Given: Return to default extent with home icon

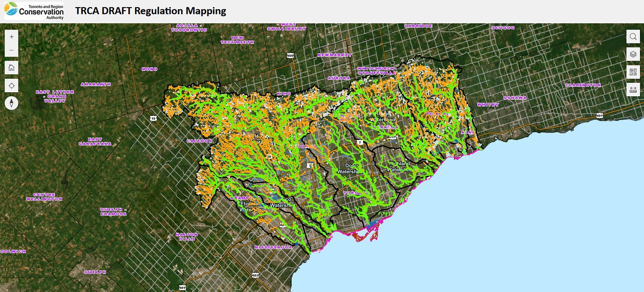Looking at the screenshot, I should coord(11,67).
